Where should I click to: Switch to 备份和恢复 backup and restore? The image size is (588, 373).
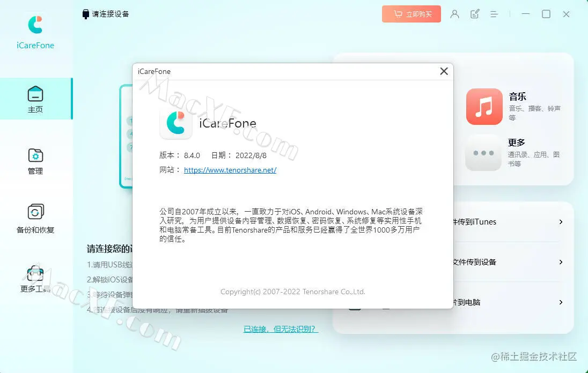point(35,219)
